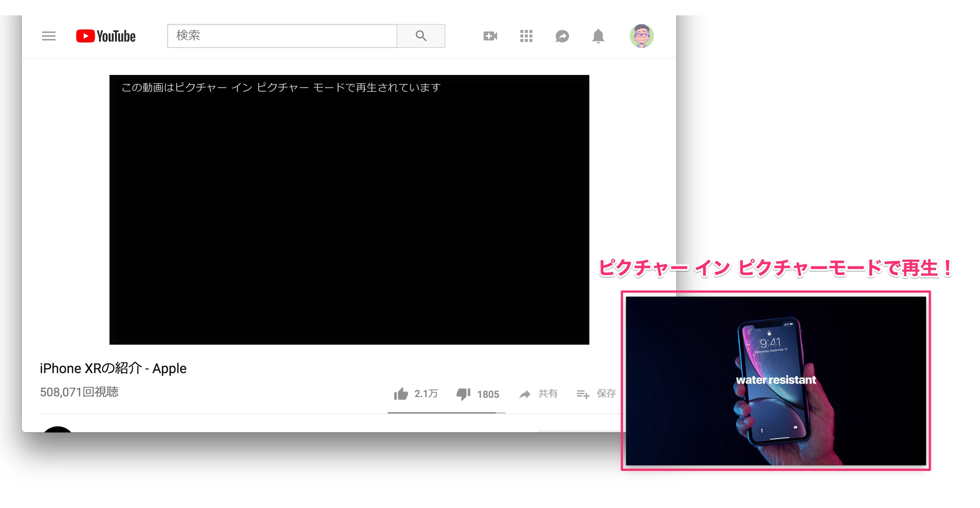Screen dimensions: 980x508
Task: Click the picture-in-picture floating video window
Action: coord(775,380)
